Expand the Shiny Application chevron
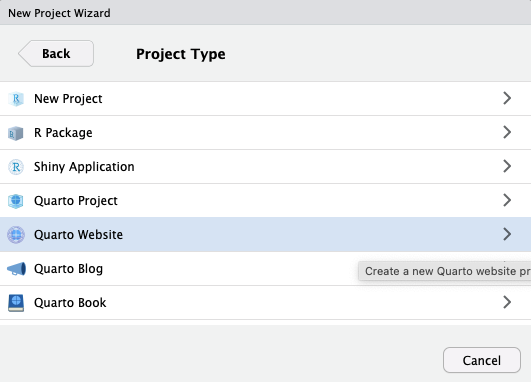The width and height of the screenshot is (531, 382). click(507, 166)
